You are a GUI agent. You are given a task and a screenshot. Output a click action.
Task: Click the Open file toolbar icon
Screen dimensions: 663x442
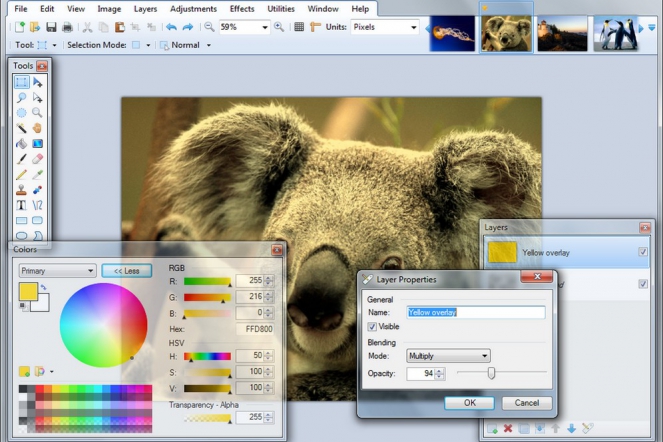point(35,27)
